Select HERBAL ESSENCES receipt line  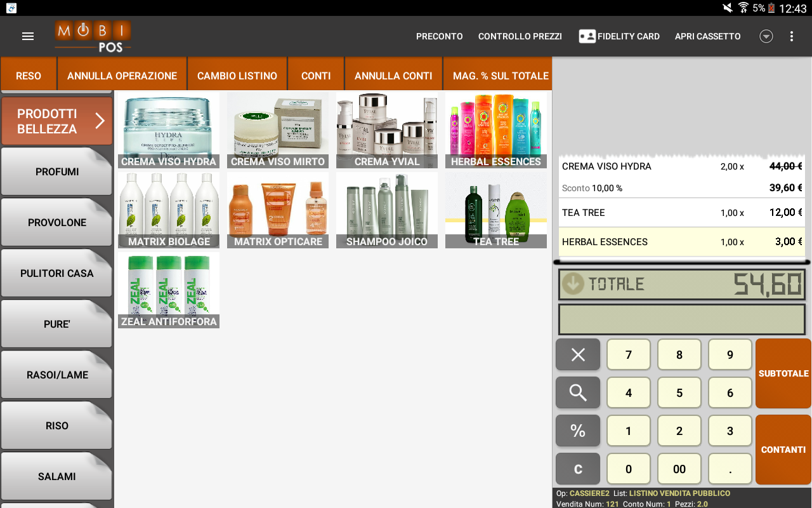(682, 242)
